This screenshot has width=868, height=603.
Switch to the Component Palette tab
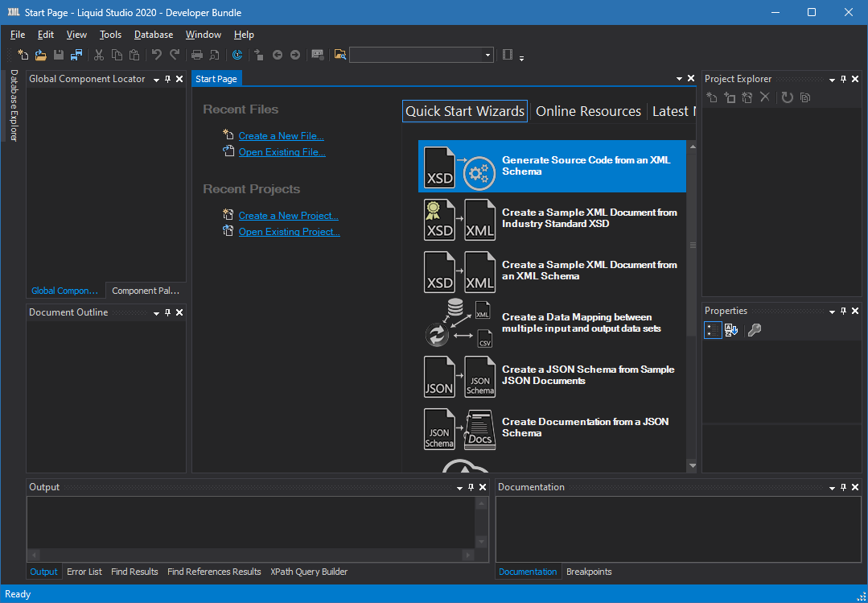click(x=145, y=291)
